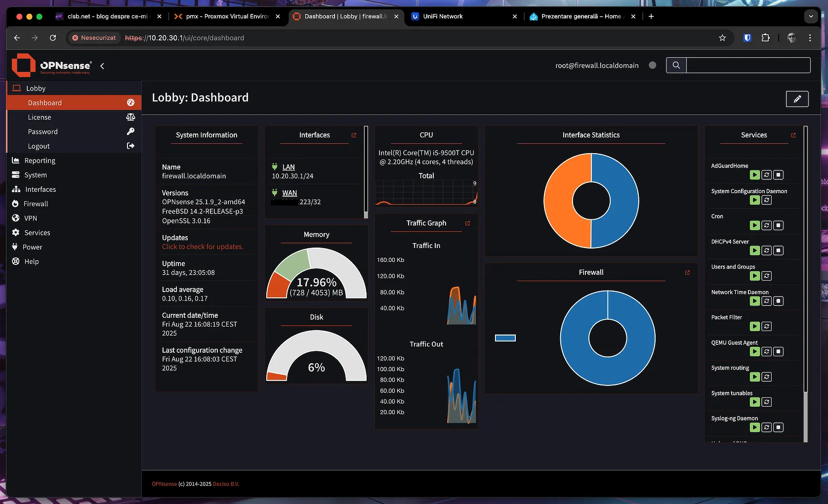Toggle the blue Firewall legend swatch
Viewport: 828px width, 504px height.
click(505, 338)
